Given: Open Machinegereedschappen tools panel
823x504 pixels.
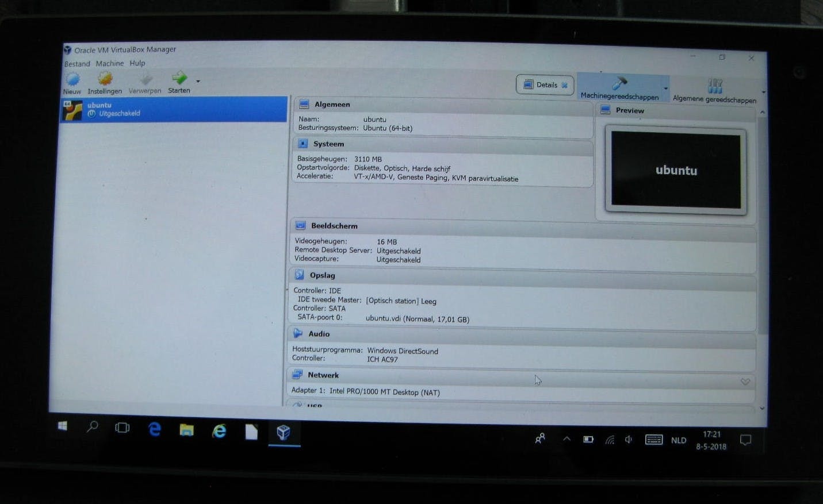Looking at the screenshot, I should click(x=621, y=86).
